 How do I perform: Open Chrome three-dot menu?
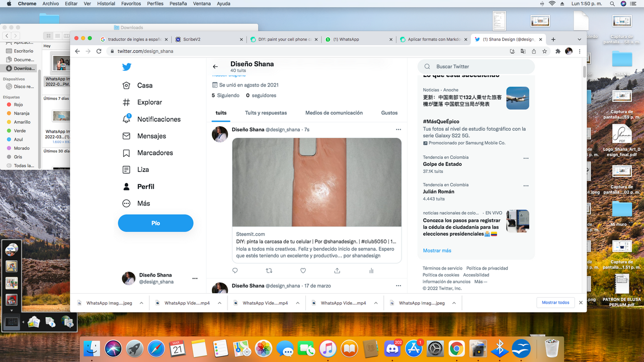coord(580,51)
